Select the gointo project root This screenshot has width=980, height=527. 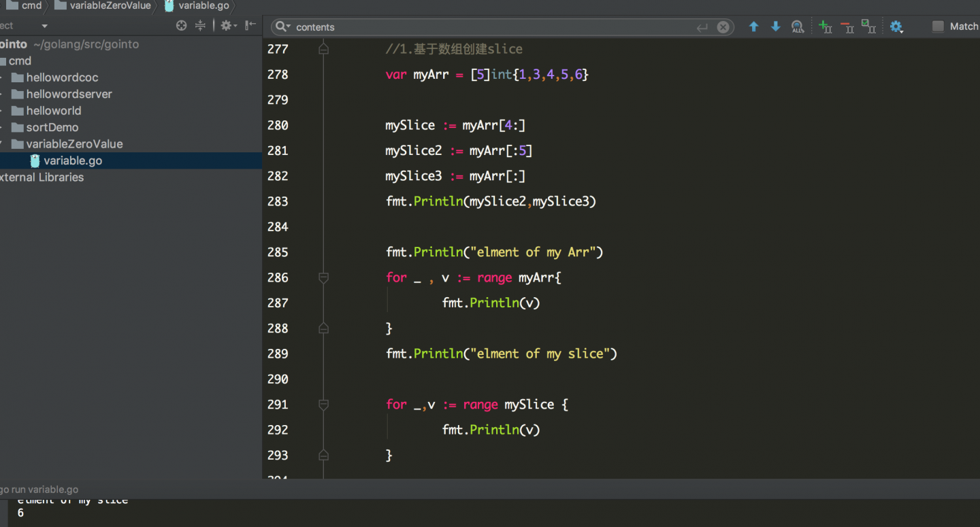coord(69,44)
